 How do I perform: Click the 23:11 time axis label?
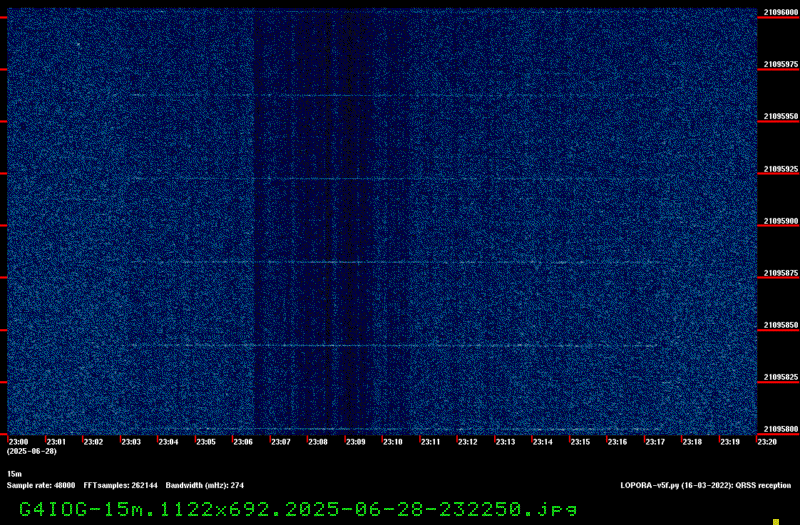[x=431, y=442]
